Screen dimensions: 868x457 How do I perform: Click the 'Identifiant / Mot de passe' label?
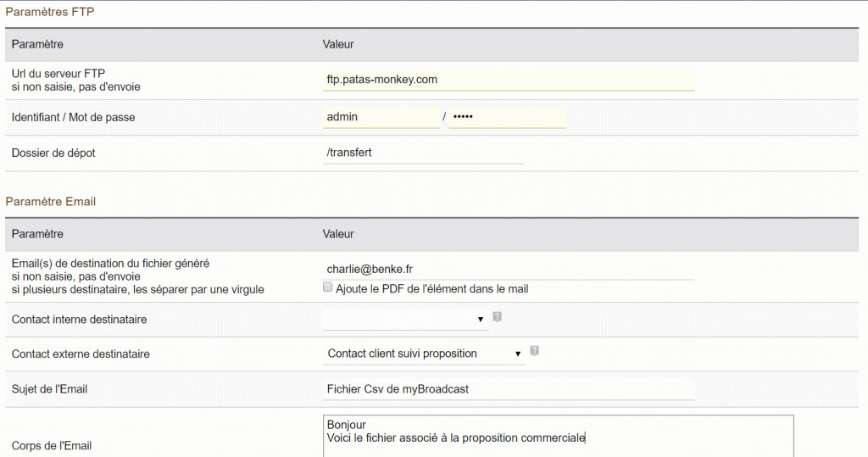[x=73, y=117]
